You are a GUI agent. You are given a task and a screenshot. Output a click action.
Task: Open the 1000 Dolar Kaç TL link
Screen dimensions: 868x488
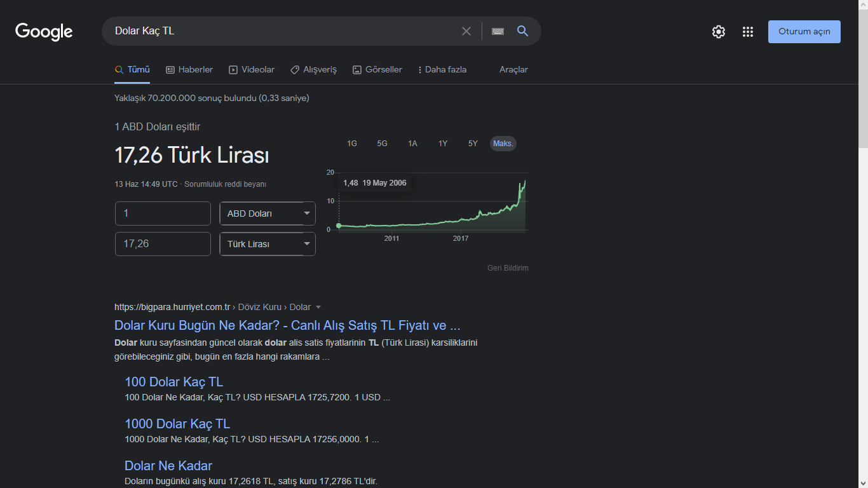click(177, 424)
